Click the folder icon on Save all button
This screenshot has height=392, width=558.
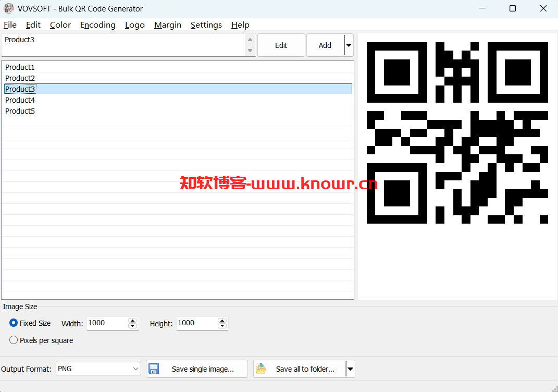(x=261, y=369)
